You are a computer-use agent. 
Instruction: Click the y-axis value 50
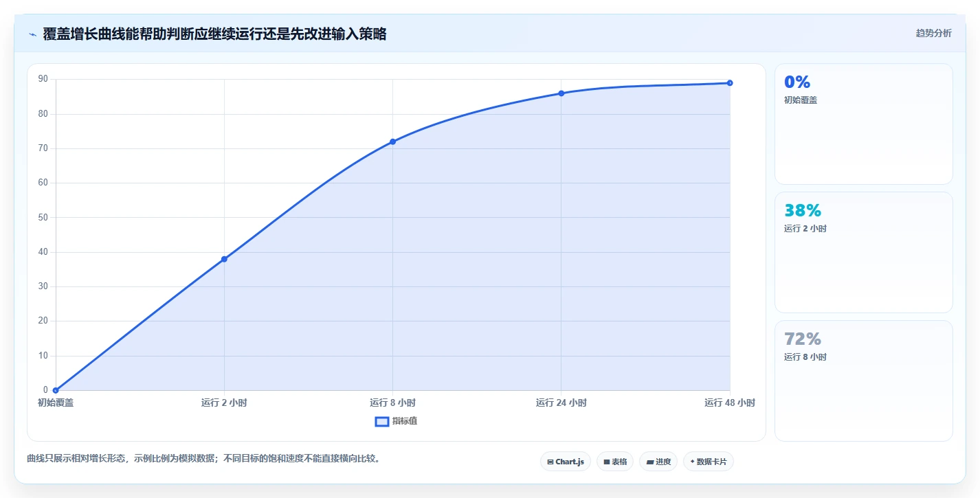pyautogui.click(x=43, y=217)
